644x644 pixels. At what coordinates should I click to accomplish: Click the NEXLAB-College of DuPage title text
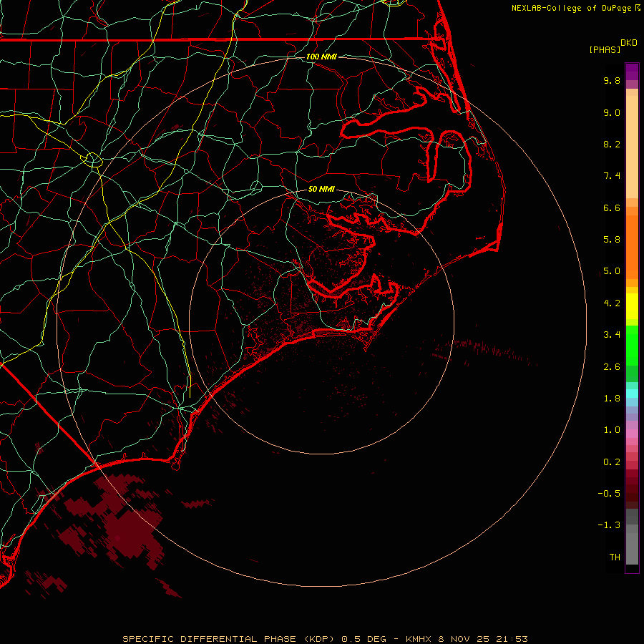571,8
